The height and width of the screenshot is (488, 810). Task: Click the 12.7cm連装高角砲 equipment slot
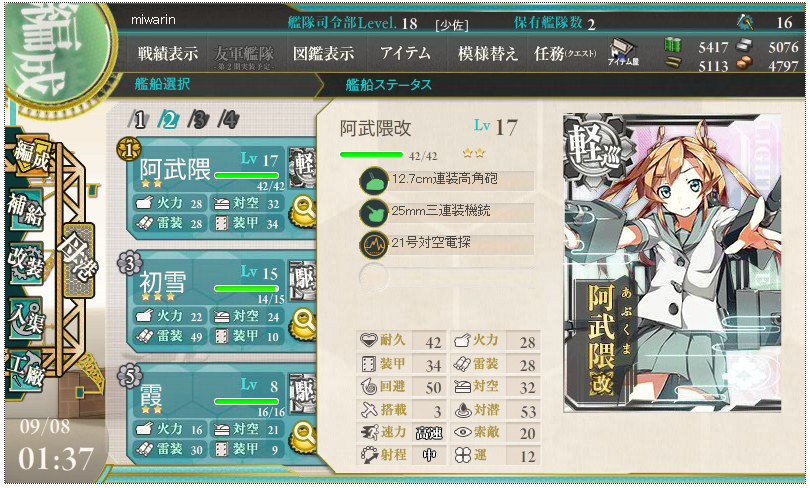(x=447, y=180)
